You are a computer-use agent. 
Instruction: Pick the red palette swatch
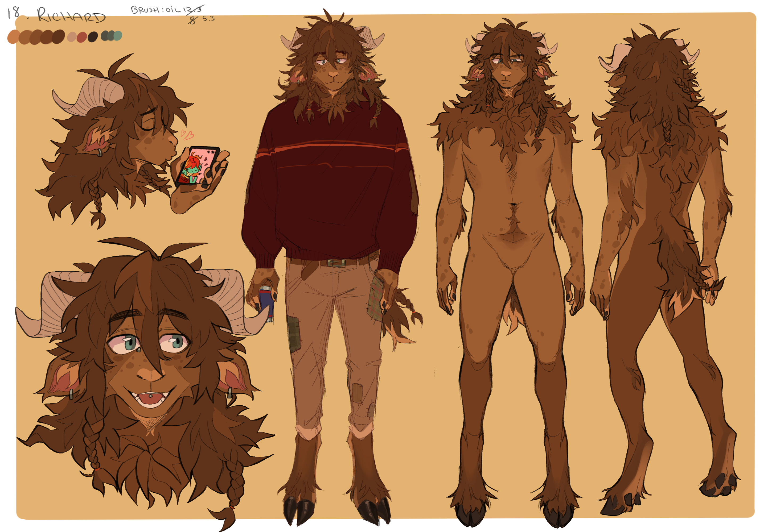(82, 37)
